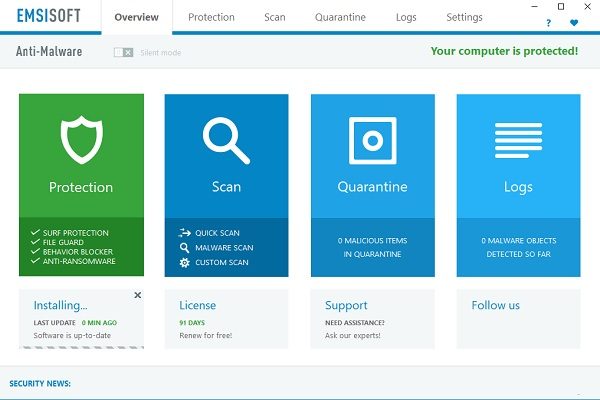600x400 pixels.
Task: Click 'Renew for free!' link
Action: pos(206,335)
